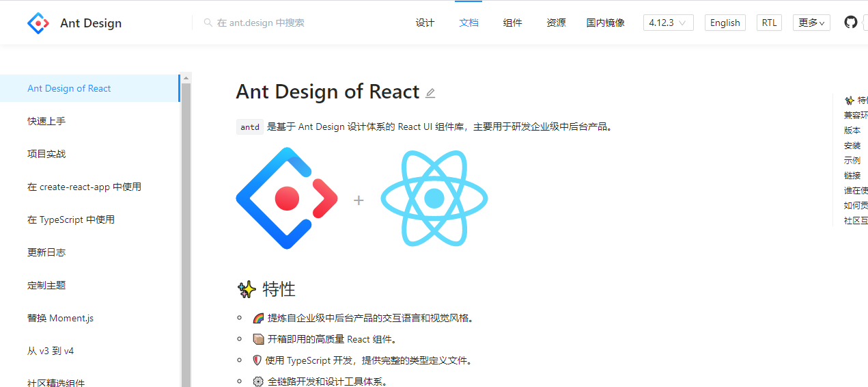The height and width of the screenshot is (387, 868).
Task: Open the 资源 navigation item
Action: click(x=556, y=23)
